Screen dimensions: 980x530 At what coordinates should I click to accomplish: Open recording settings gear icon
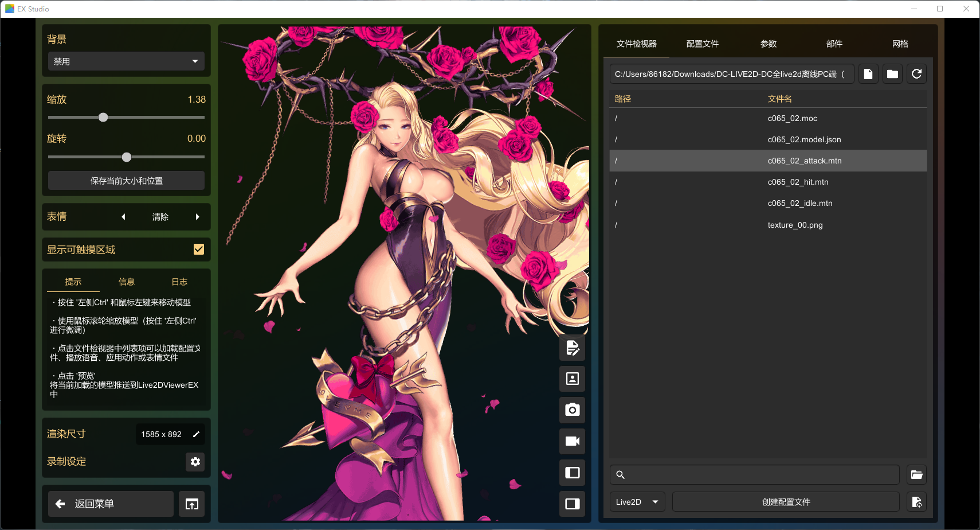(x=195, y=462)
